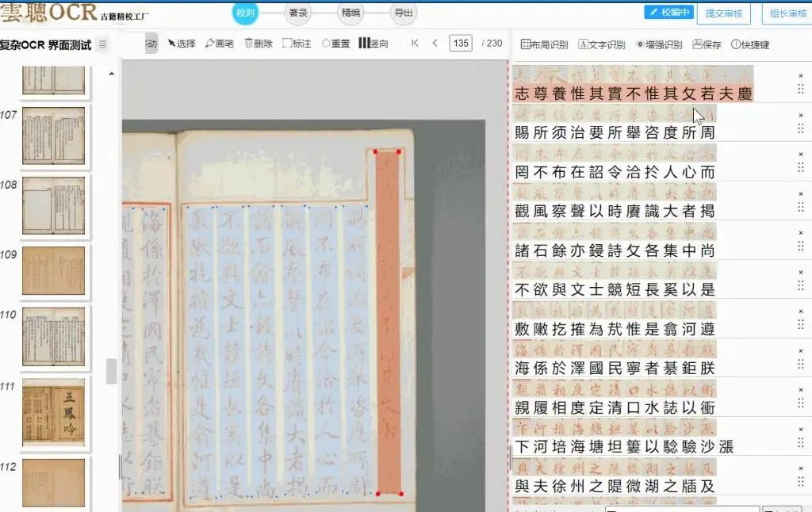The height and width of the screenshot is (512, 812).
Task: Click drag handle for row 賜所须治要所舉咨度所周
Action: (x=801, y=128)
